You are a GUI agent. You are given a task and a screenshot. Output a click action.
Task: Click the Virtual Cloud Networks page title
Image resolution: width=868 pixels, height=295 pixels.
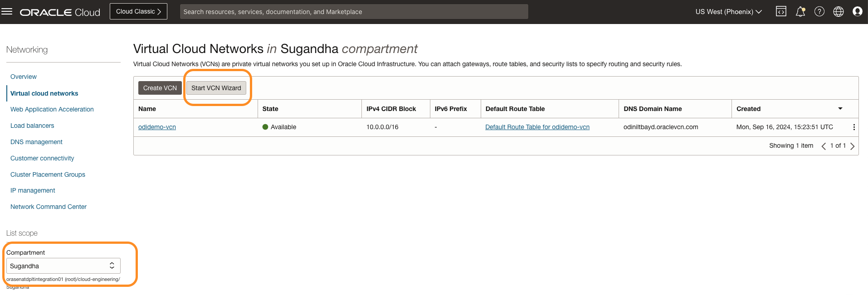tap(275, 48)
